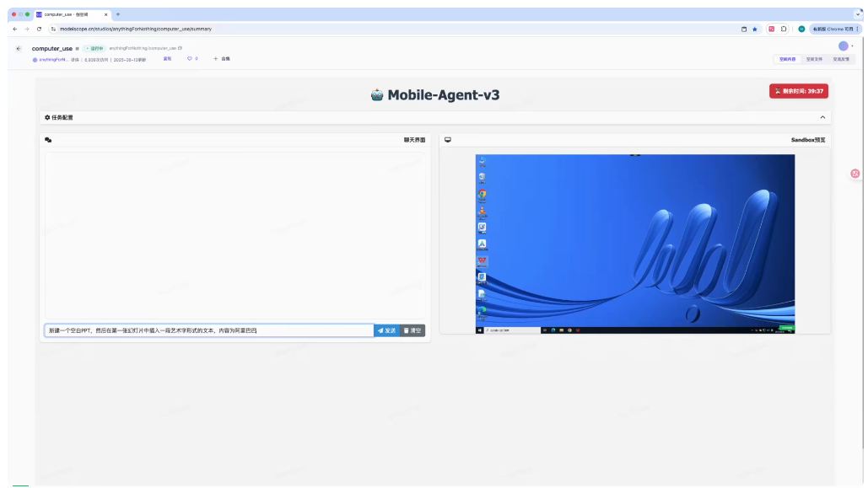Image resolution: width=868 pixels, height=488 pixels.
Task: Open the user avatar dropdown
Action: pos(845,46)
